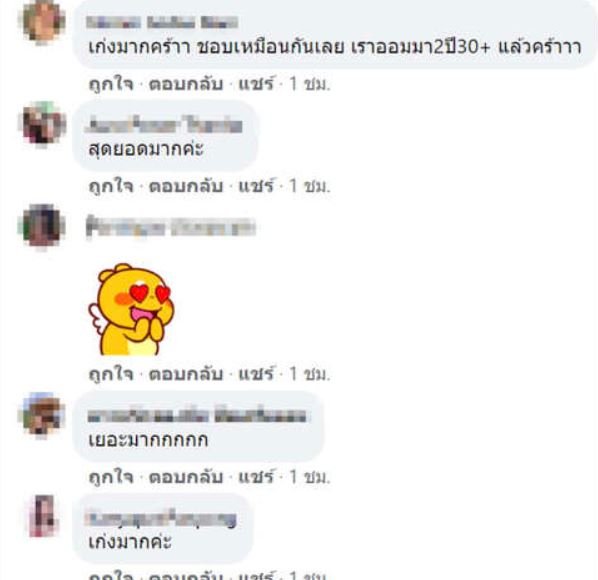
Task: Open the first commenter's profile picture
Action: click(x=42, y=22)
